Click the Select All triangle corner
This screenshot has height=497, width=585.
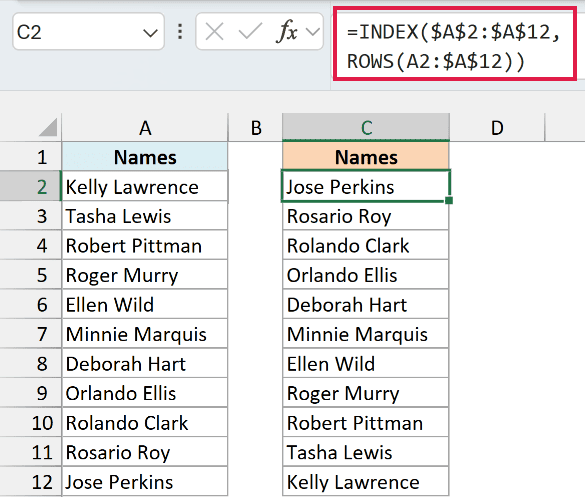(x=48, y=127)
